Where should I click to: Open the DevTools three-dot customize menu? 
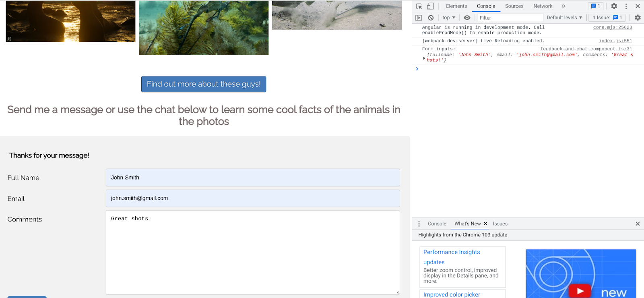626,6
